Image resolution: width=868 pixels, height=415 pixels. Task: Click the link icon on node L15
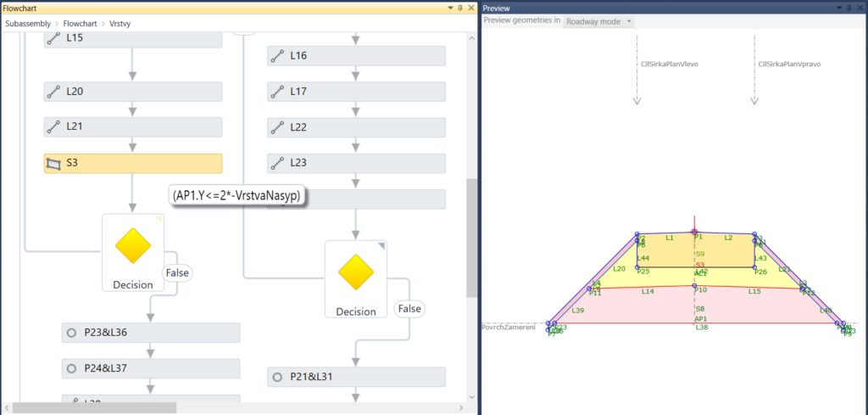53,39
